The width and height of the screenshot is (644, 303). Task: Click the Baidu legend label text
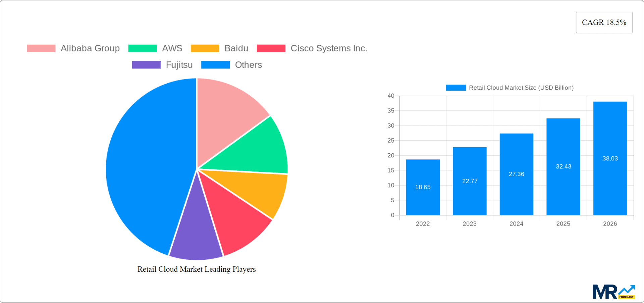(236, 48)
